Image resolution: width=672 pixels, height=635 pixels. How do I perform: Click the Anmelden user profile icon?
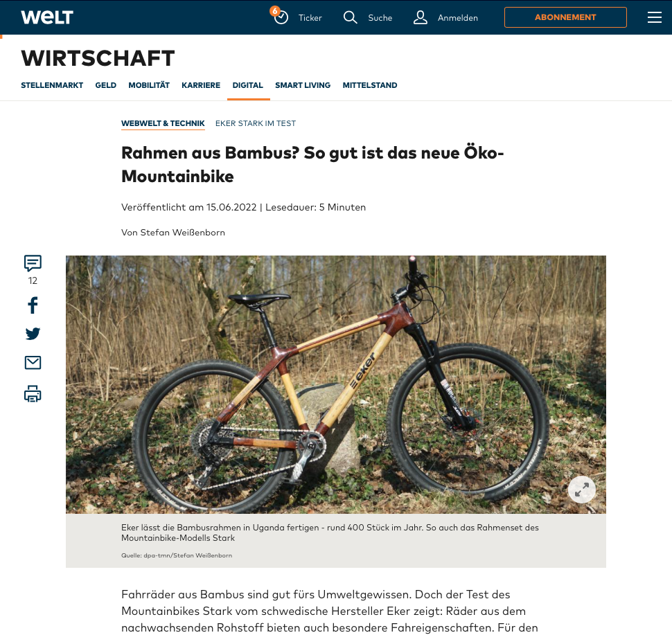click(x=420, y=17)
